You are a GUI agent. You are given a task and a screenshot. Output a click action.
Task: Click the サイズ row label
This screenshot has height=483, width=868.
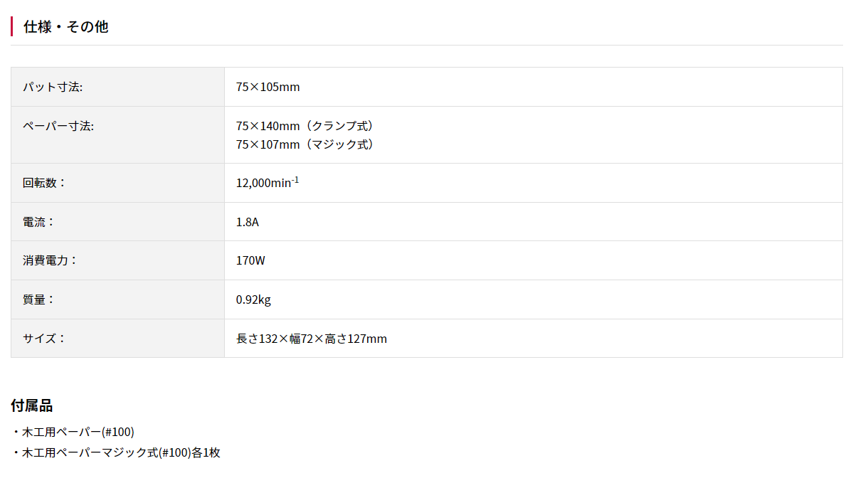[x=44, y=339]
